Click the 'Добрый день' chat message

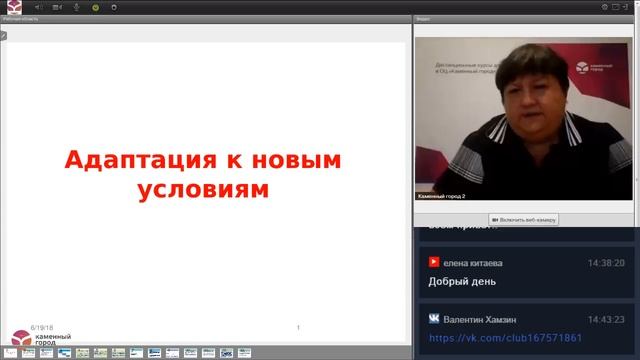click(x=462, y=282)
